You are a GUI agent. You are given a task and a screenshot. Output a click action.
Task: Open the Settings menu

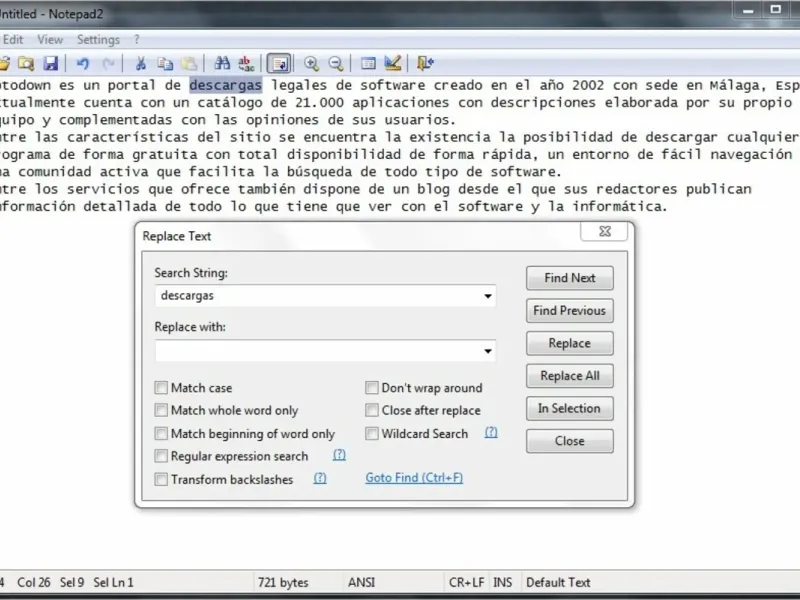tap(98, 40)
